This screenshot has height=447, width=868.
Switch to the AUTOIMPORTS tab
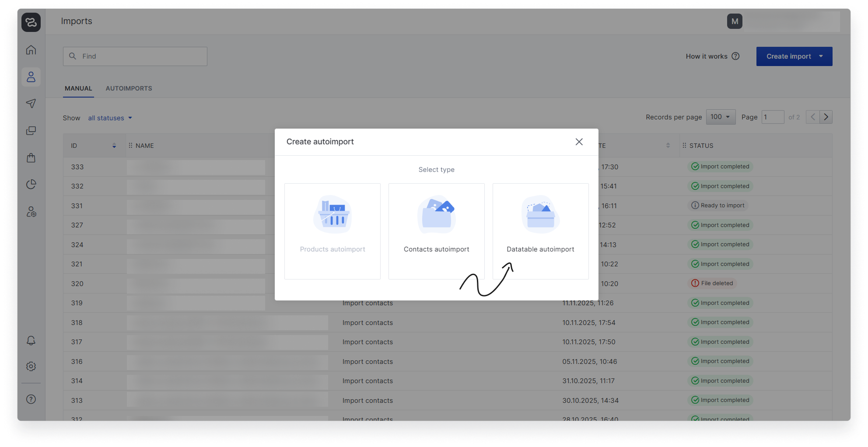point(129,88)
